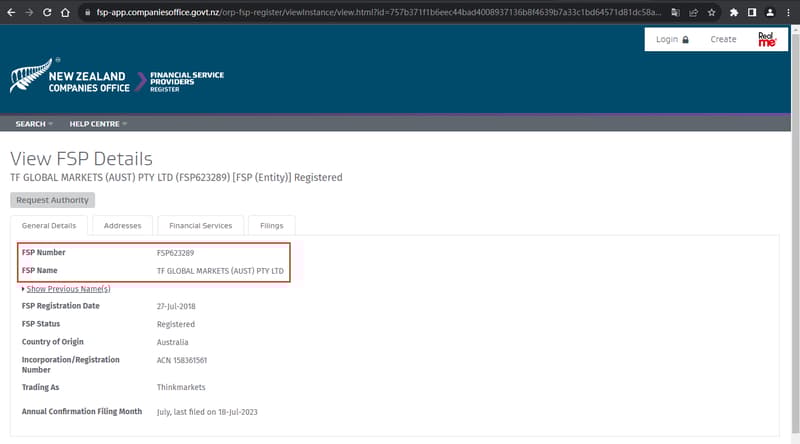Open the browser profile avatar icon
This screenshot has width=800, height=444.
[771, 13]
